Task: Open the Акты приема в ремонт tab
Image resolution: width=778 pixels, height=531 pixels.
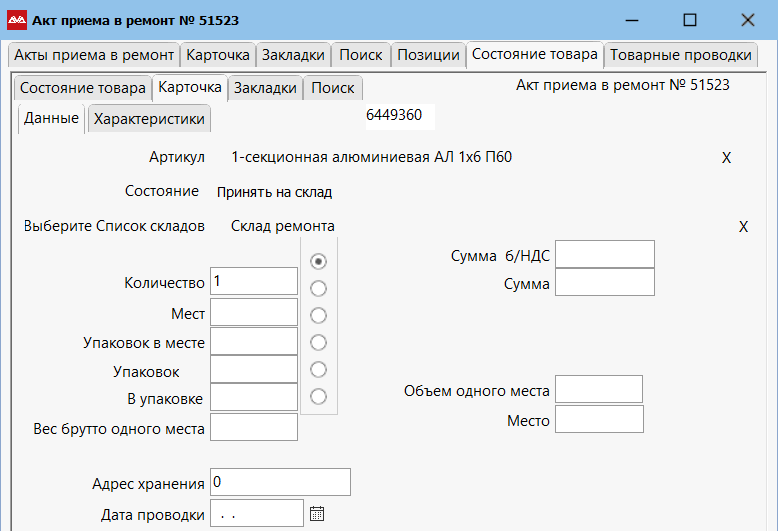Action: pyautogui.click(x=94, y=55)
